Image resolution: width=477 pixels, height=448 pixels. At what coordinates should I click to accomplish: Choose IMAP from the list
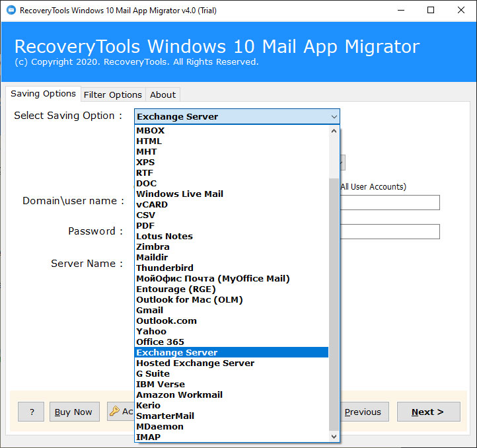coord(231,437)
